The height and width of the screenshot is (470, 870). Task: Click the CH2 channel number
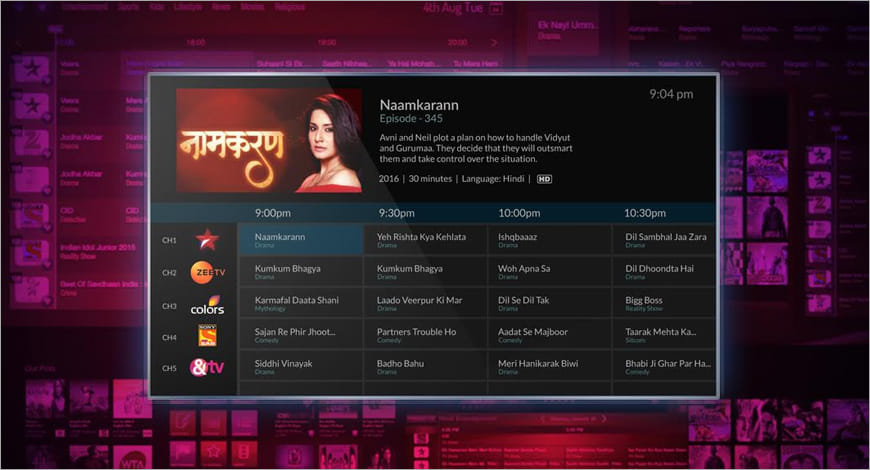coord(169,272)
